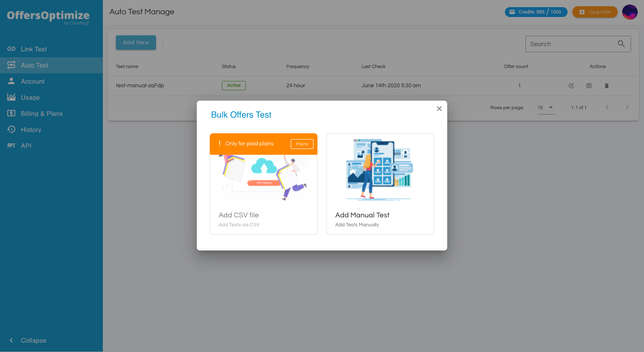Click the Frequency column header
The image size is (644, 352).
[298, 67]
